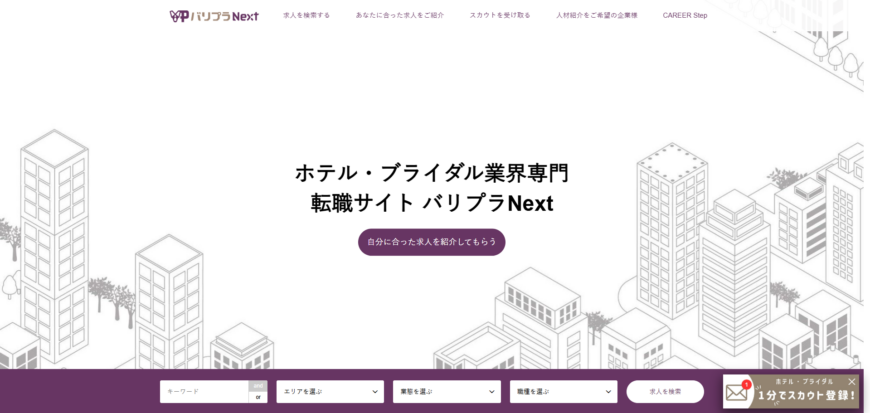This screenshot has width=870, height=413.
Task: Focus the キーワード search field
Action: click(204, 391)
